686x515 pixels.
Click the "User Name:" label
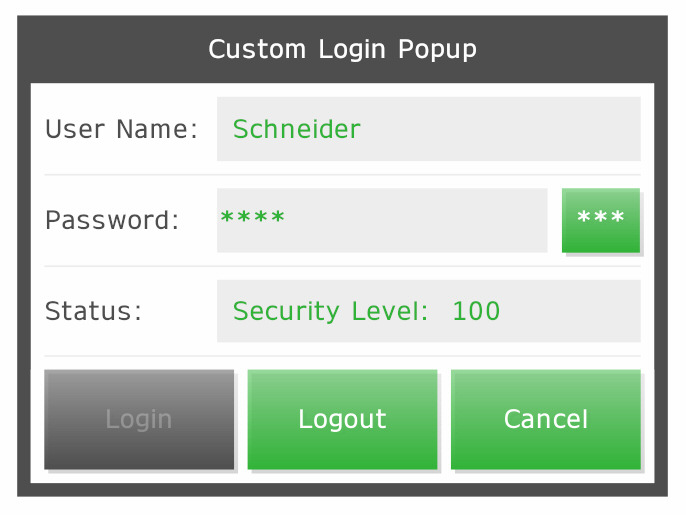pos(122,129)
